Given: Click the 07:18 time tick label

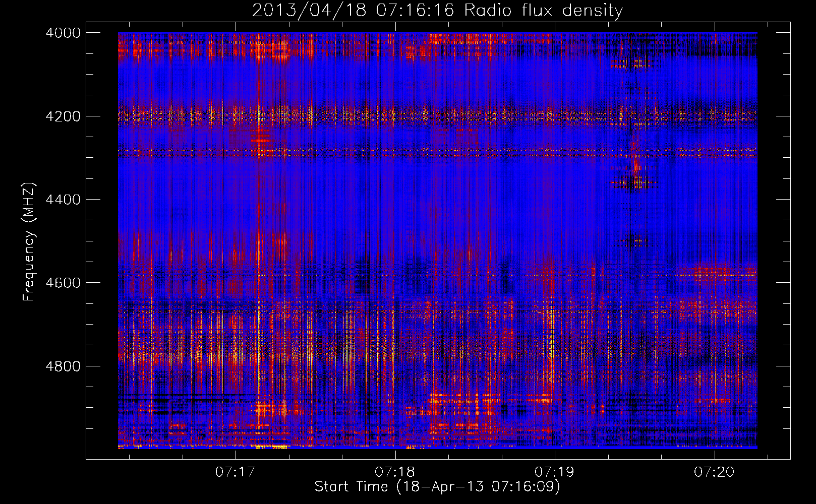Looking at the screenshot, I should click(395, 472).
